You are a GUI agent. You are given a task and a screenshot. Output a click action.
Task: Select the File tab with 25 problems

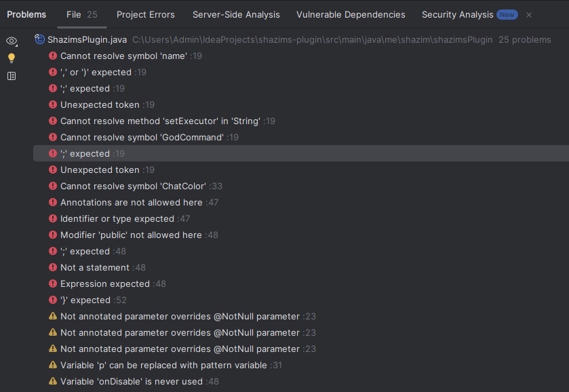81,14
